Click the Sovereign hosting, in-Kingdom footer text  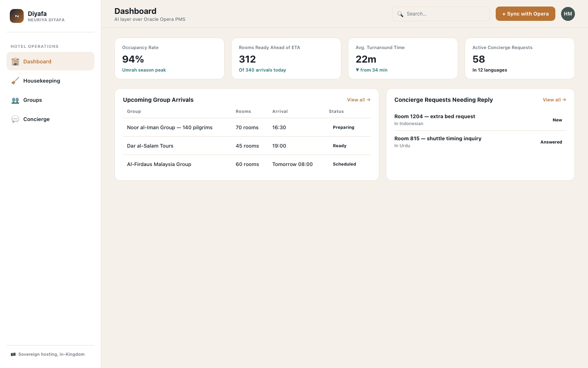pos(51,355)
